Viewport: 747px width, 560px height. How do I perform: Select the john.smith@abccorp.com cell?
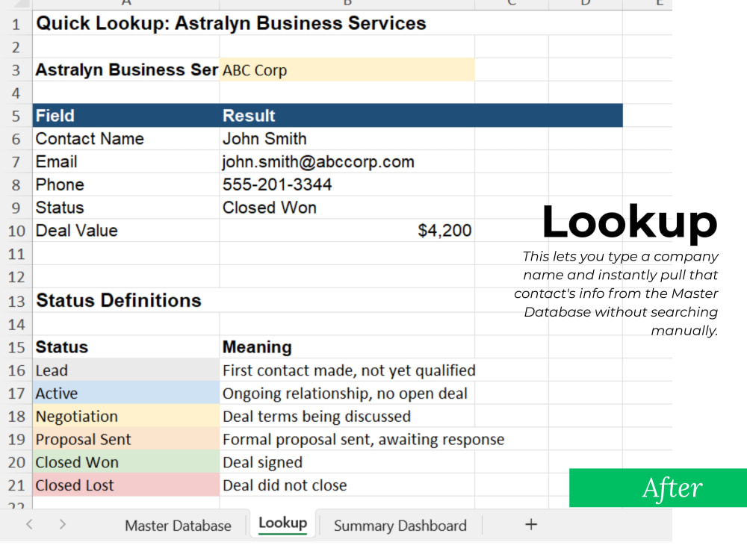pos(347,162)
